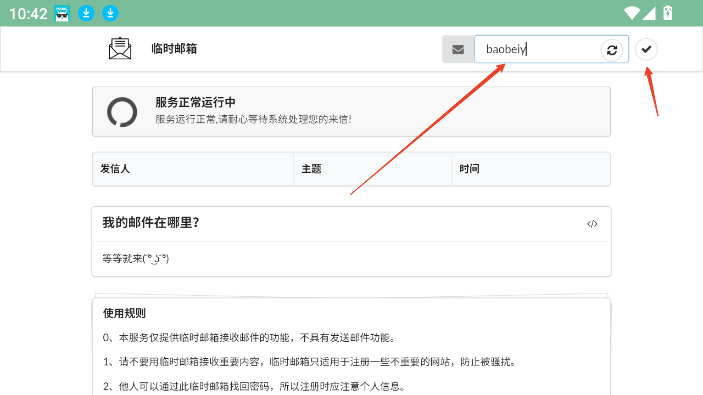Click the code icon in the 我的邮件在哪里 panel
703x395 pixels.
pyautogui.click(x=592, y=224)
